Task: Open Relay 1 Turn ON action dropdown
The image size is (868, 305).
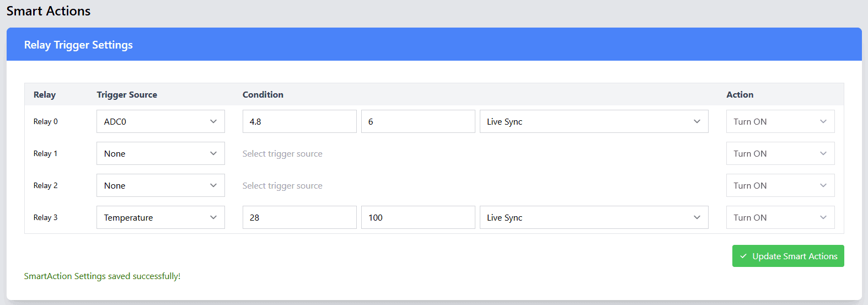Action: click(780, 153)
